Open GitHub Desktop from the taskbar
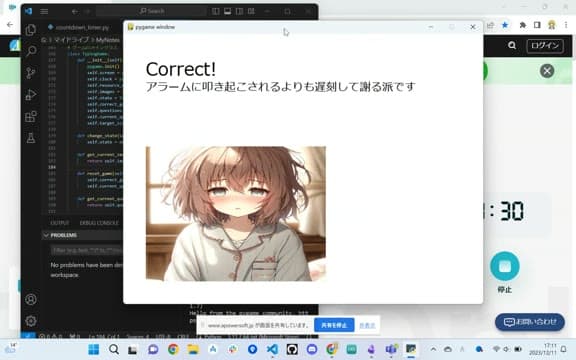 tap(292, 349)
